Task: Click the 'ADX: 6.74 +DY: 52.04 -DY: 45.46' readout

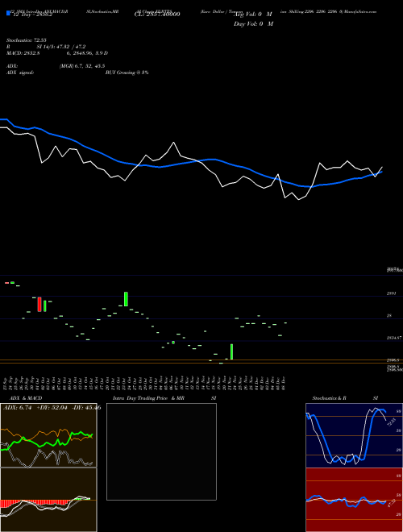Action: [52, 408]
